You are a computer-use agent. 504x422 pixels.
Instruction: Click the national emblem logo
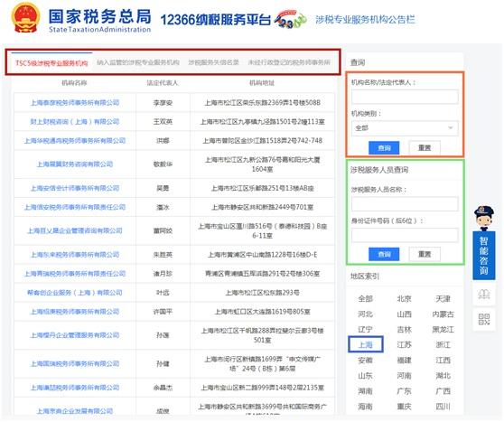click(25, 17)
